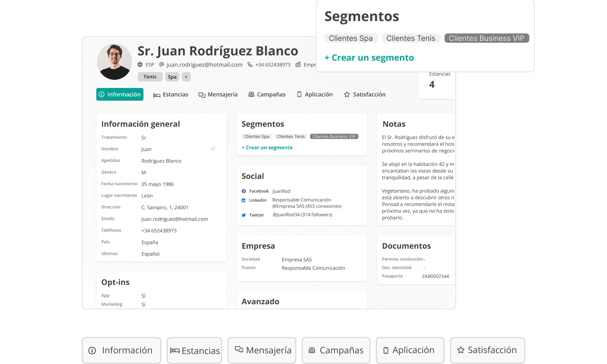Open the Satisfacción tab icon
Image resolution: width=607 pixels, height=364 pixels.
click(x=347, y=94)
